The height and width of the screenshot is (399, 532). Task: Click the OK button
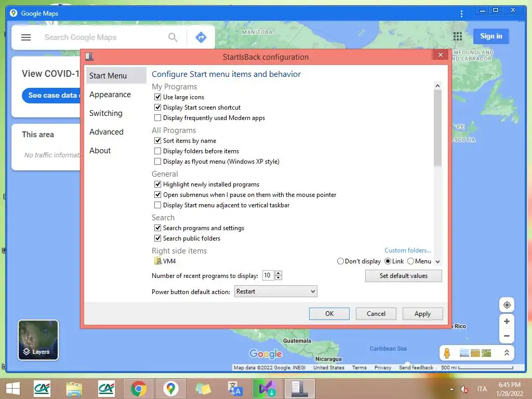(x=329, y=314)
